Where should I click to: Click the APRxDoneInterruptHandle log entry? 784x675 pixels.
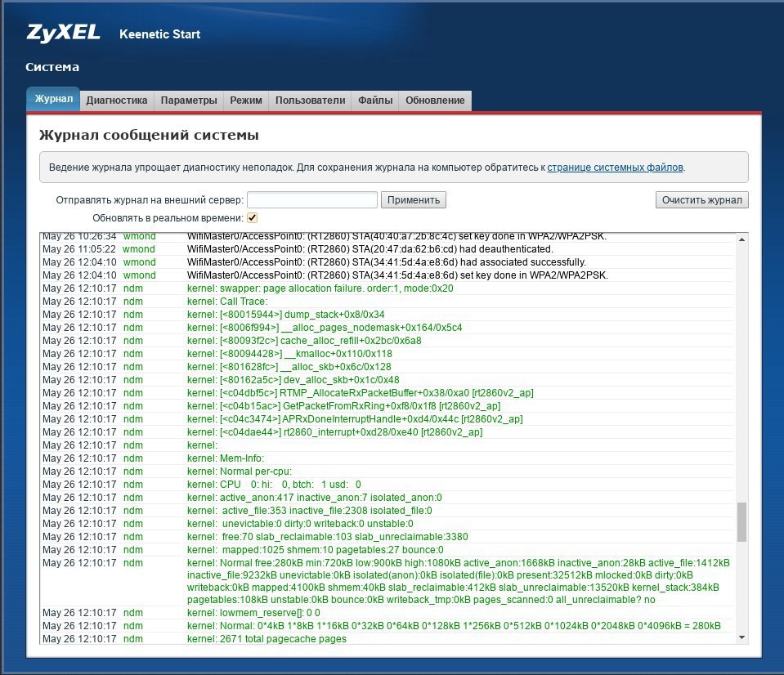[388, 418]
